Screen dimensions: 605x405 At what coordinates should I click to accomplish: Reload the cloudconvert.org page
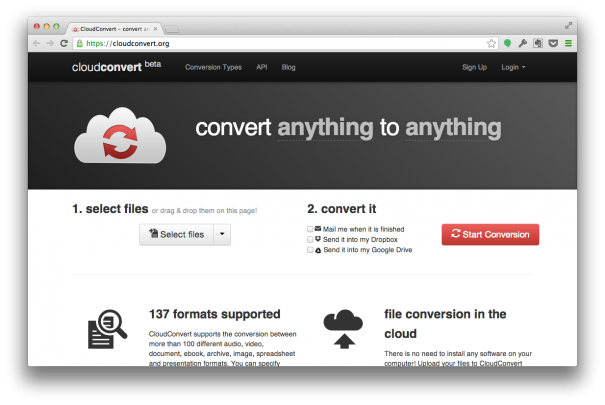[x=64, y=43]
